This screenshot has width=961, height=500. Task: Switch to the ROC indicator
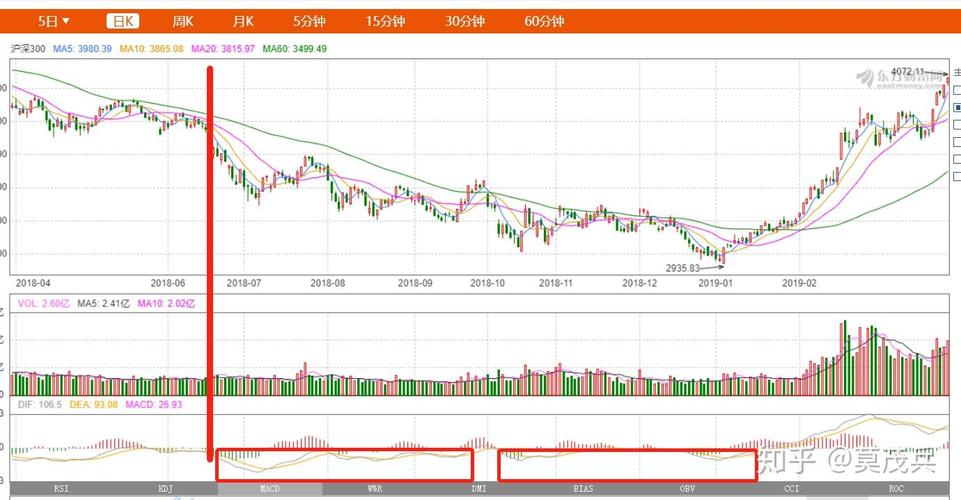click(895, 489)
